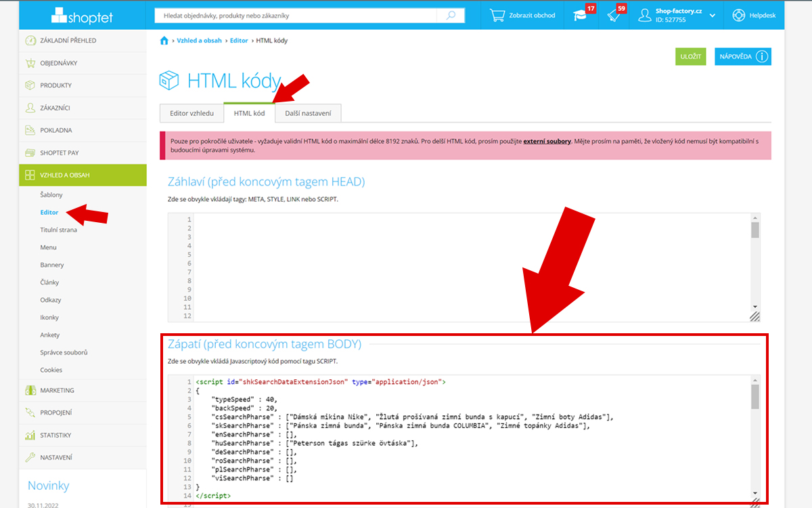Image resolution: width=812 pixels, height=508 pixels.
Task: Click the closing </script> tag line
Action: pyautogui.click(x=213, y=496)
